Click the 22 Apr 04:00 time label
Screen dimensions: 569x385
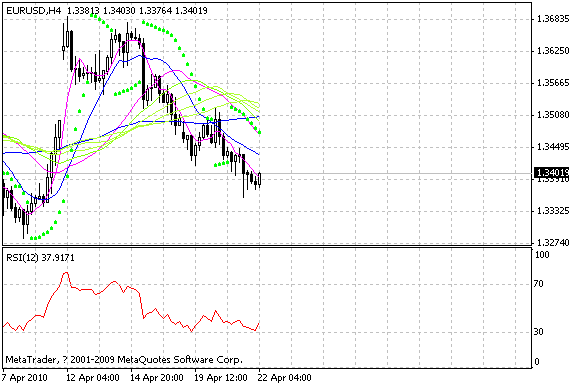(284, 378)
